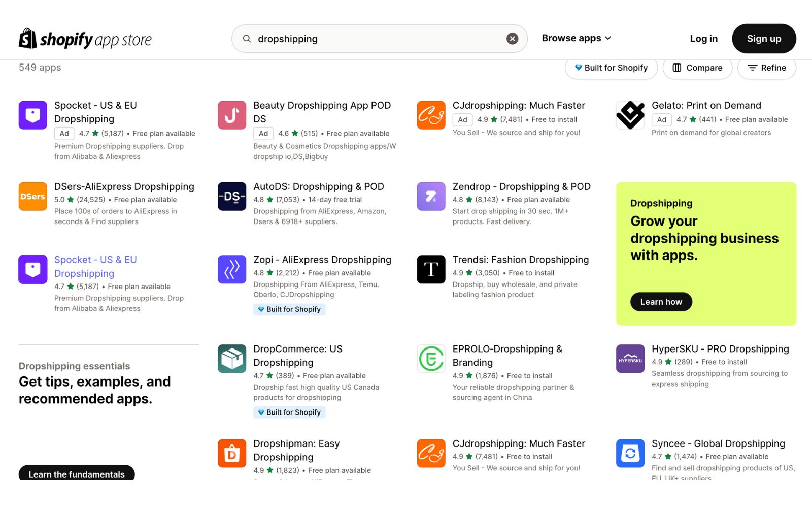Screen dimensions: 812x508
Task: Expand the Browse apps dropdown
Action: click(x=577, y=38)
